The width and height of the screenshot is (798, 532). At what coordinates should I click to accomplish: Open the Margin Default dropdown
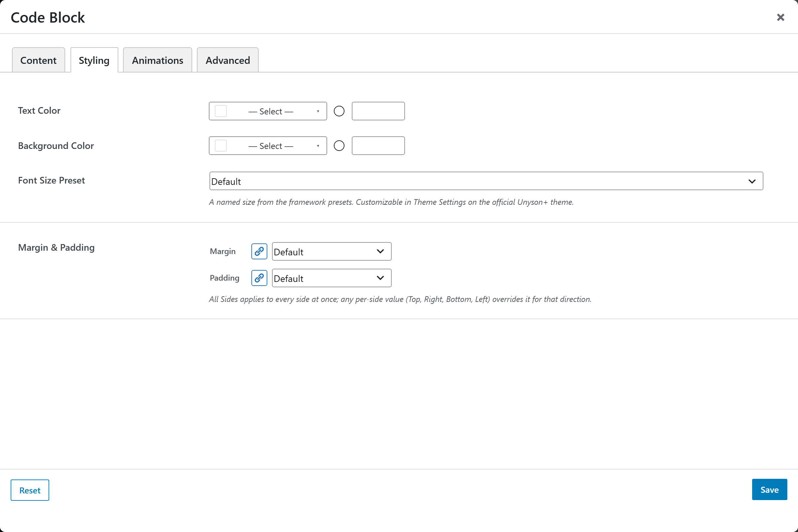point(332,251)
